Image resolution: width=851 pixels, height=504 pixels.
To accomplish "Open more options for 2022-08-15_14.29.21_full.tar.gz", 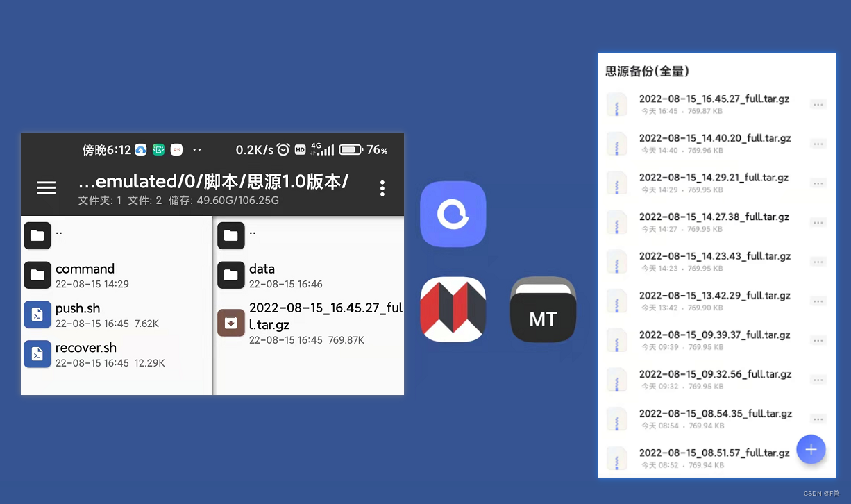I will click(x=818, y=183).
